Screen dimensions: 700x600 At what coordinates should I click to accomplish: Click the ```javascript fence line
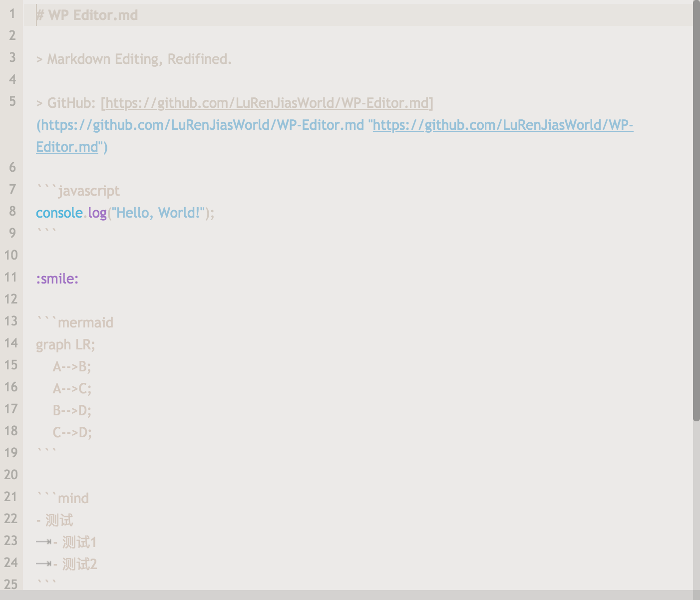[78, 191]
